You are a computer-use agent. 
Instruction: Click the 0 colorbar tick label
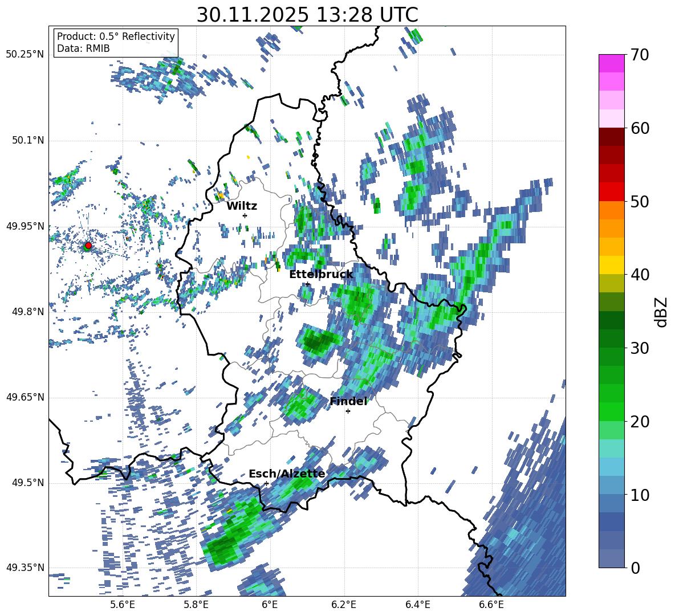tap(635, 568)
